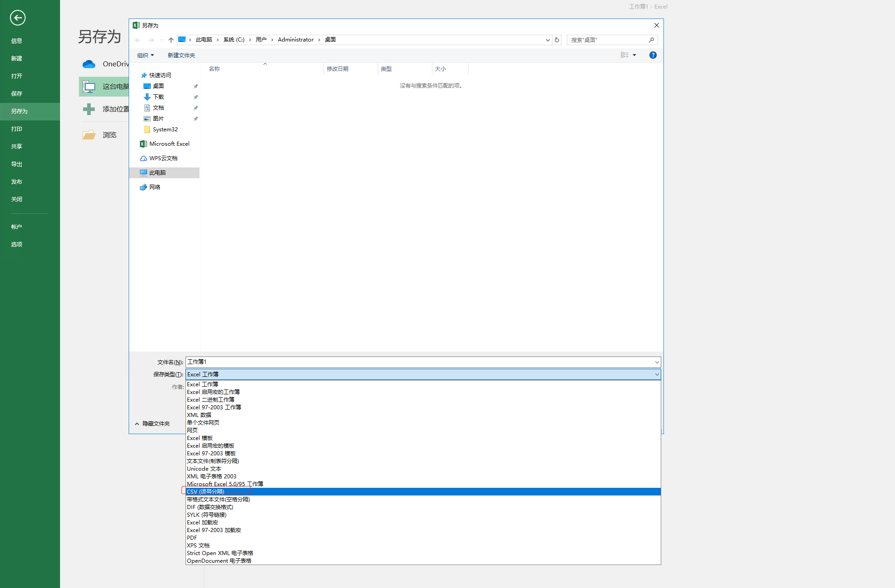Click the change view layout icon

click(x=625, y=55)
